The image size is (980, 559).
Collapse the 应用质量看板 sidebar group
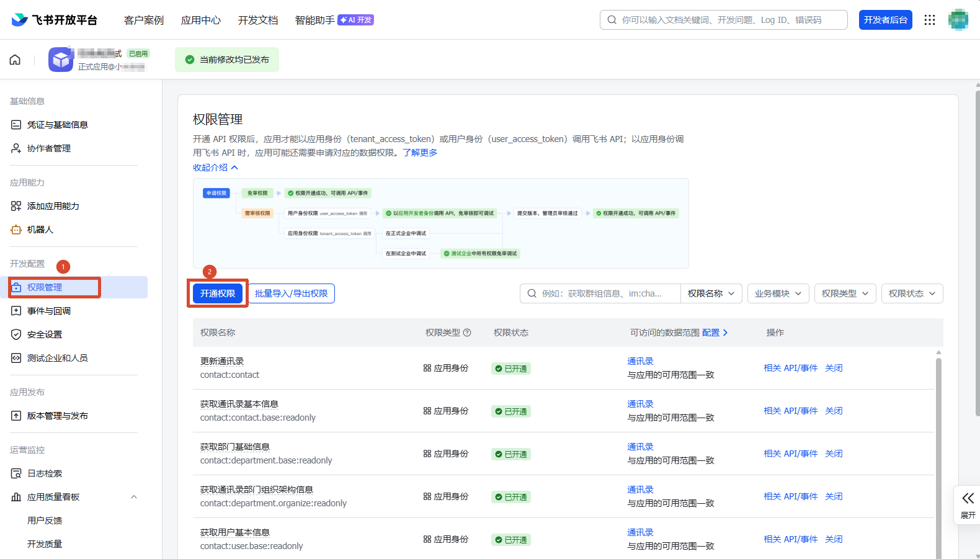coord(134,497)
